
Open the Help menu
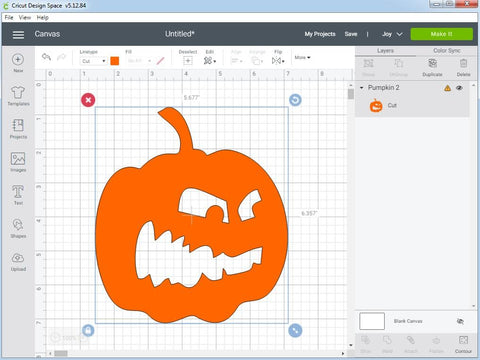tap(43, 18)
